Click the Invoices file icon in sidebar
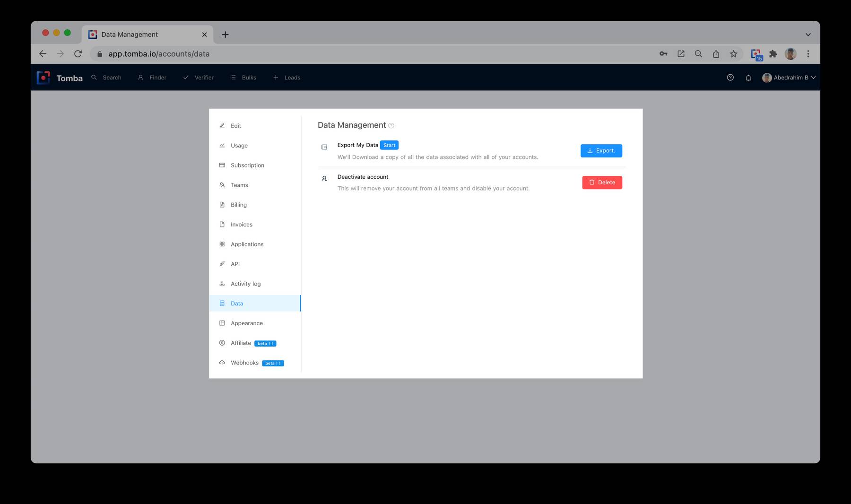Screen dimensions: 851x504 222,225
